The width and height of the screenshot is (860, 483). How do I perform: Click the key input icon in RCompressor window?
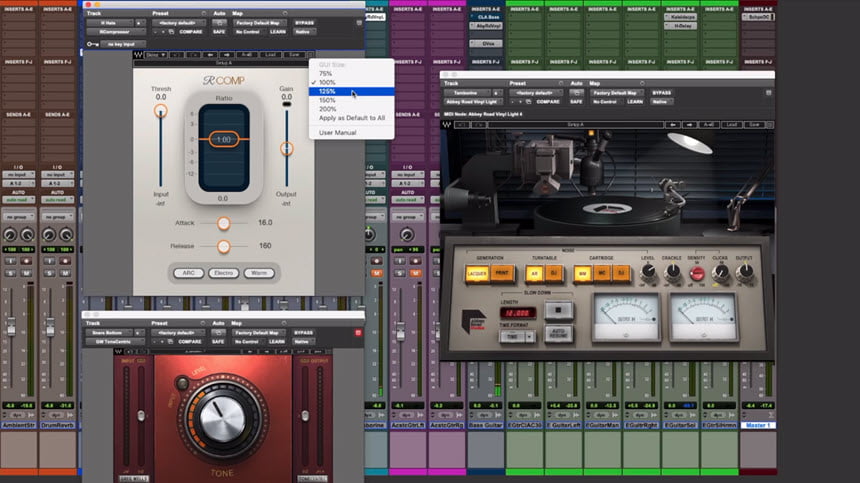(x=92, y=44)
